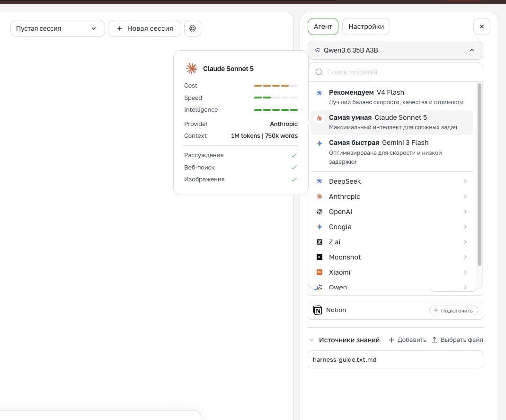The width and height of the screenshot is (506, 420).
Task: Click the Notion logo icon
Action: pyautogui.click(x=318, y=310)
